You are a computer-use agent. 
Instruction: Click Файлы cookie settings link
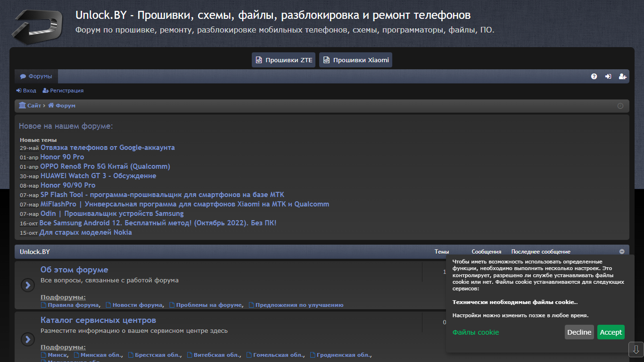click(476, 332)
